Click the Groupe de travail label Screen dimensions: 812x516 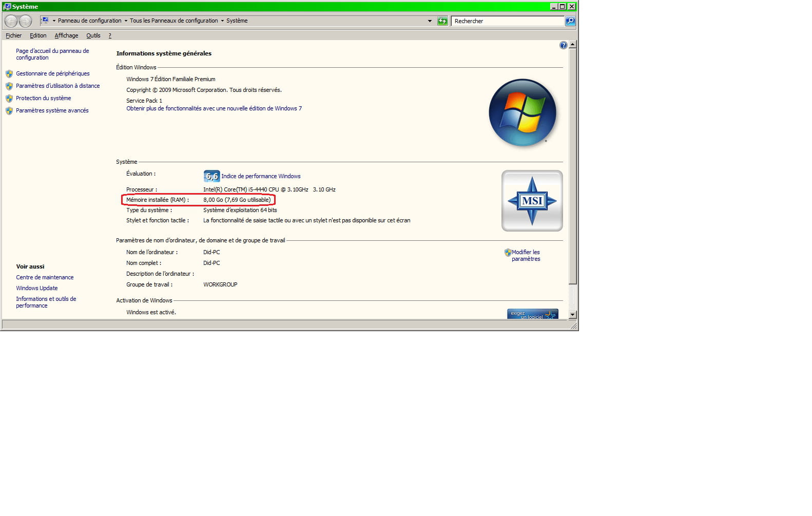click(149, 284)
